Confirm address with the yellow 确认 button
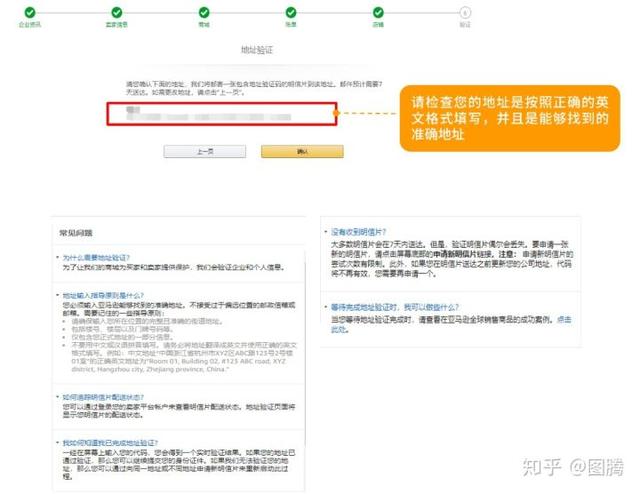Screen dimensions: 640x494 [302, 151]
